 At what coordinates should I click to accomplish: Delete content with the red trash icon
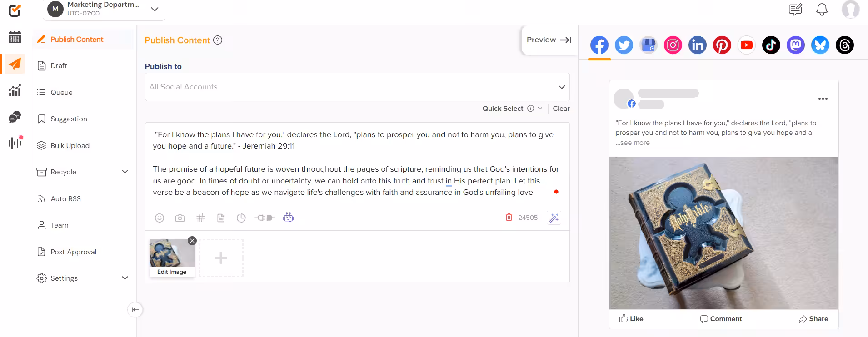pyautogui.click(x=509, y=218)
